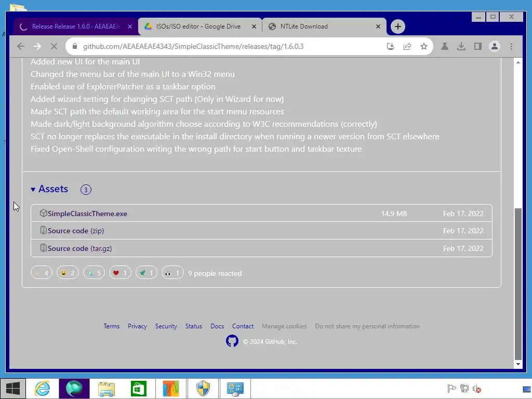
Task: Click the scrollbar down arrow
Action: point(518,364)
